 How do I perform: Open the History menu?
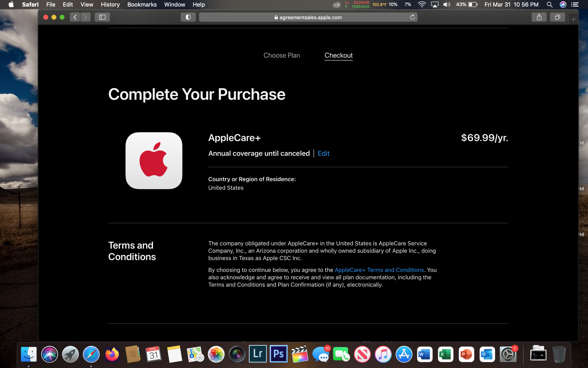coord(110,4)
